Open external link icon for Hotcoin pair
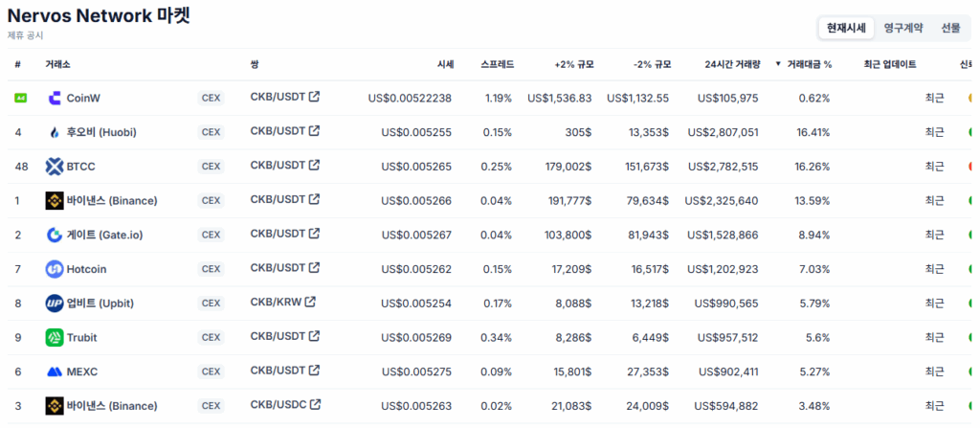 tap(314, 267)
